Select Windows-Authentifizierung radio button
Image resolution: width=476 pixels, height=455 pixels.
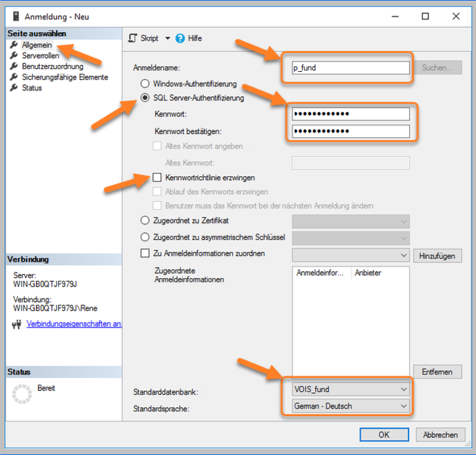click(x=145, y=83)
